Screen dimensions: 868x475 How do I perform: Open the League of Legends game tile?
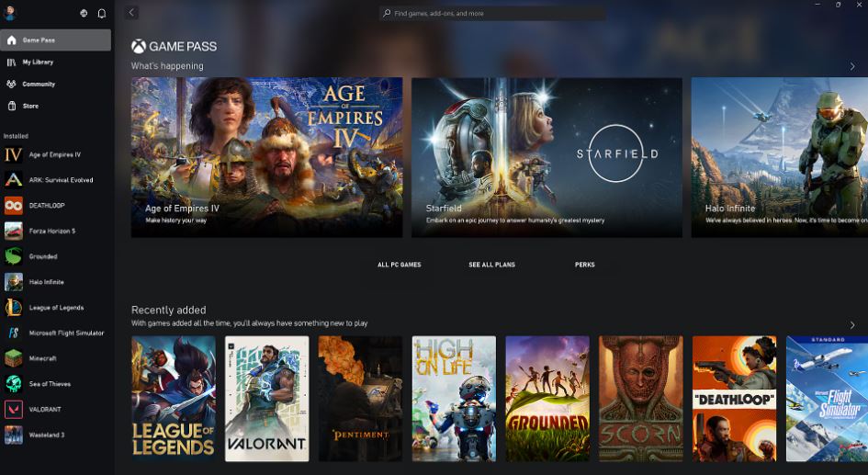[174, 399]
